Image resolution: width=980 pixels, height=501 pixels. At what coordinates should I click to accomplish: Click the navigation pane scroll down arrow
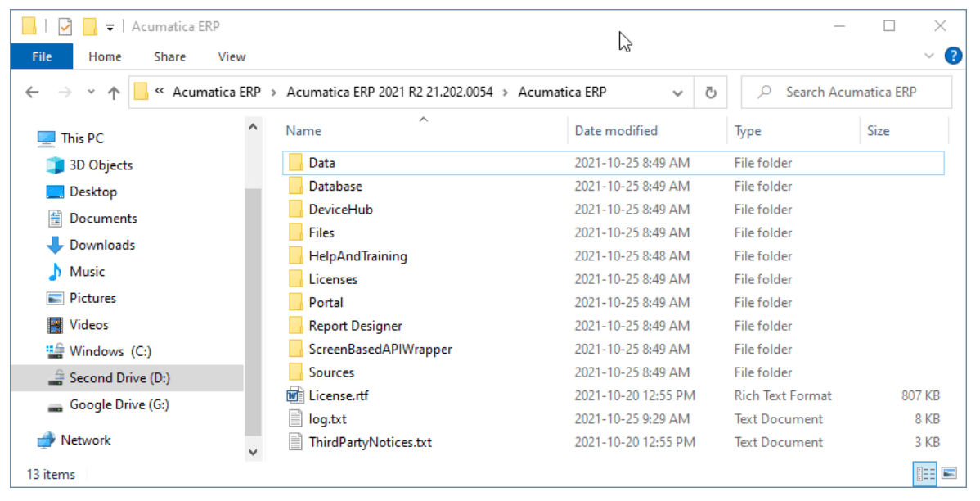tap(253, 452)
